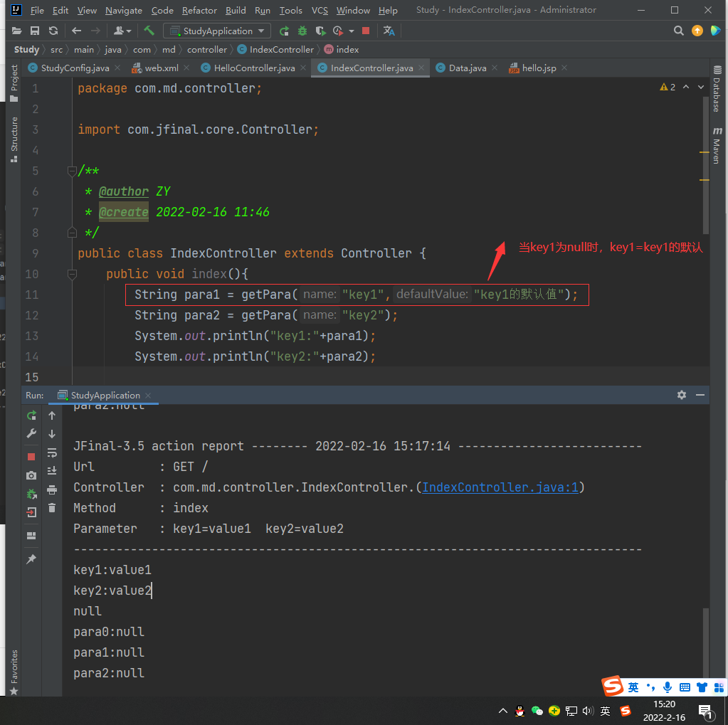Run the StudyApplication configuration
This screenshot has height=725, width=728.
[283, 31]
